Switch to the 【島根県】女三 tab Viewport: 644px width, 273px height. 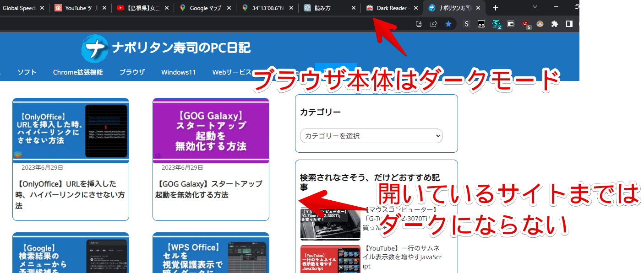click(x=142, y=8)
